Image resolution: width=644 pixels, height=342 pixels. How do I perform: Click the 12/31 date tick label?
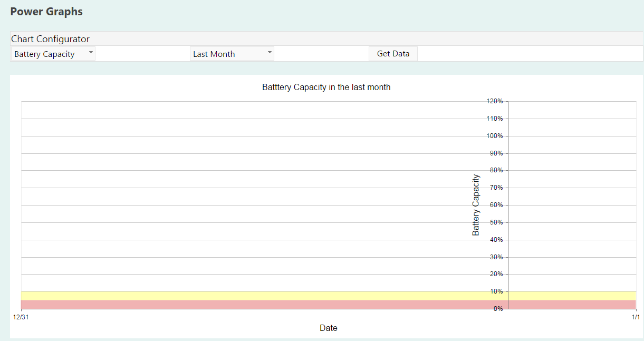coord(21,317)
